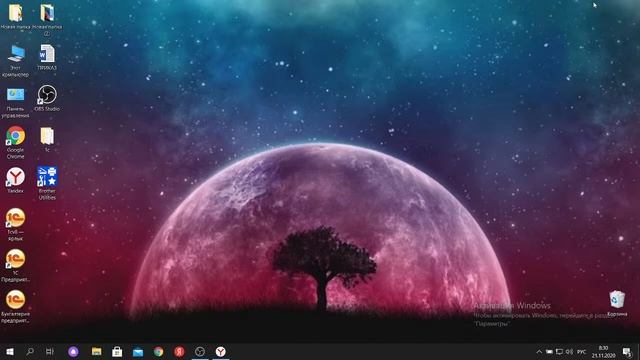640x360 pixels.
Task: Select the Yandex browser desktop shortcut
Action: pyautogui.click(x=16, y=180)
